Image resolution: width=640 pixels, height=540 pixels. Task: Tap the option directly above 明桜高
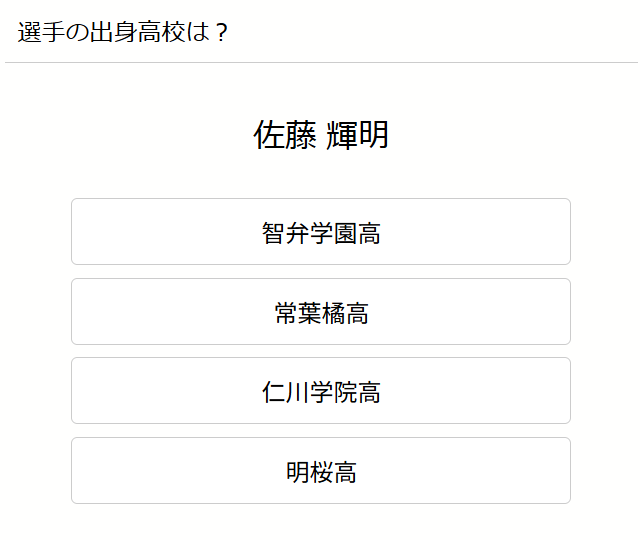tap(320, 391)
